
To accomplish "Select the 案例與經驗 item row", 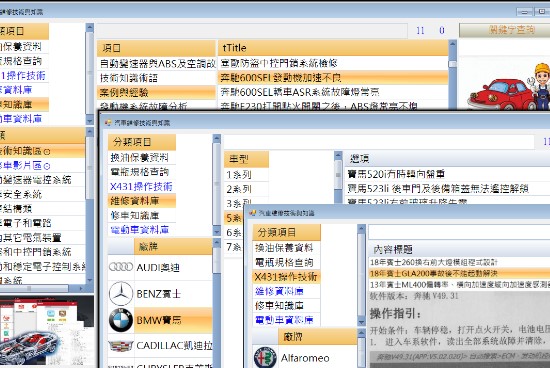I will coord(156,93).
